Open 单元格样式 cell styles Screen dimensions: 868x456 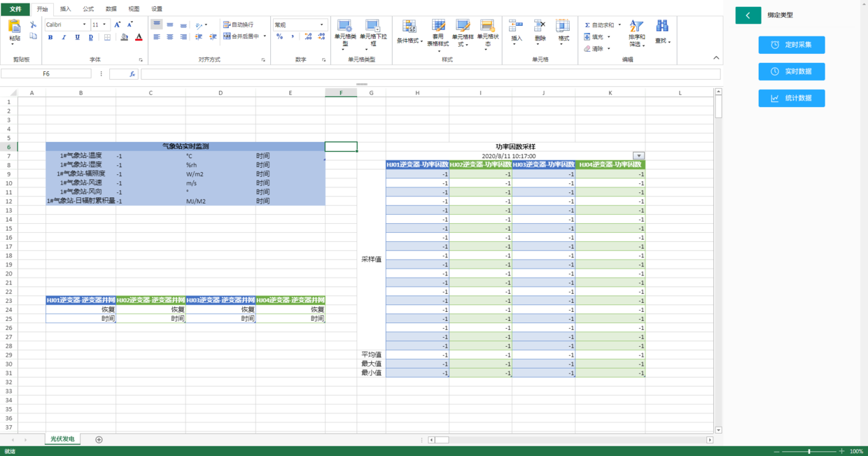point(463,35)
